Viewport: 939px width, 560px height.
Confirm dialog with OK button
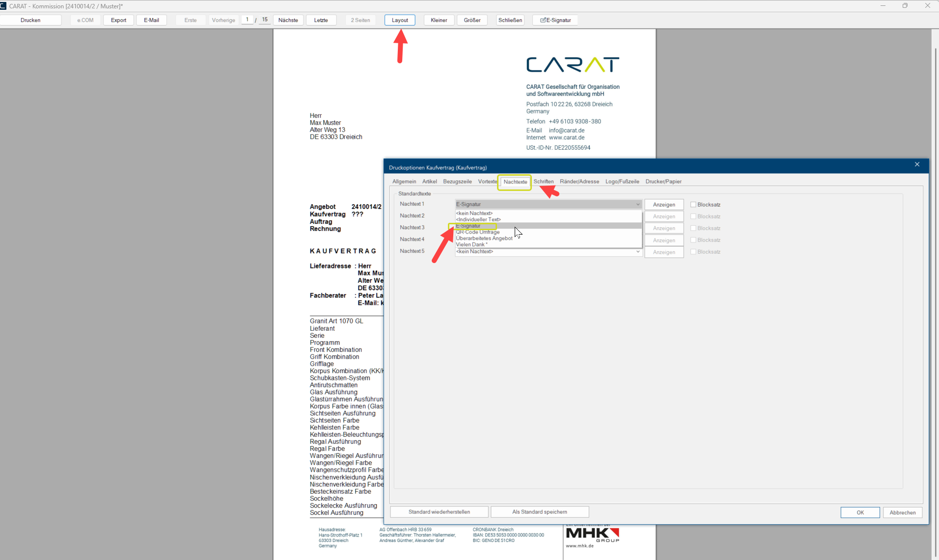coord(859,512)
